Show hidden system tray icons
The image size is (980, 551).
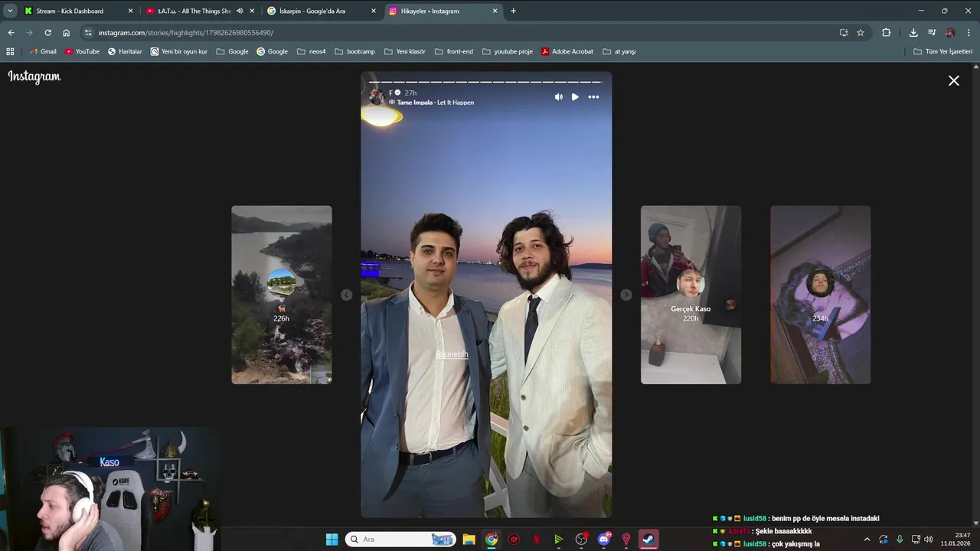tap(867, 540)
